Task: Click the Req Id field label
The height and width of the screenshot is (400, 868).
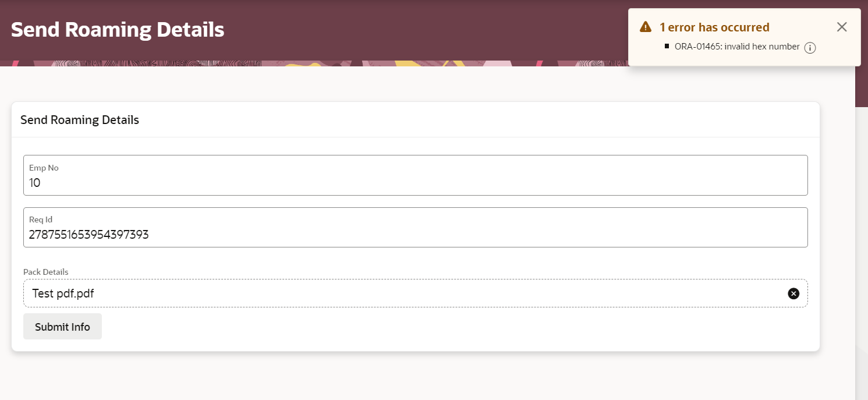Action: [x=41, y=220]
